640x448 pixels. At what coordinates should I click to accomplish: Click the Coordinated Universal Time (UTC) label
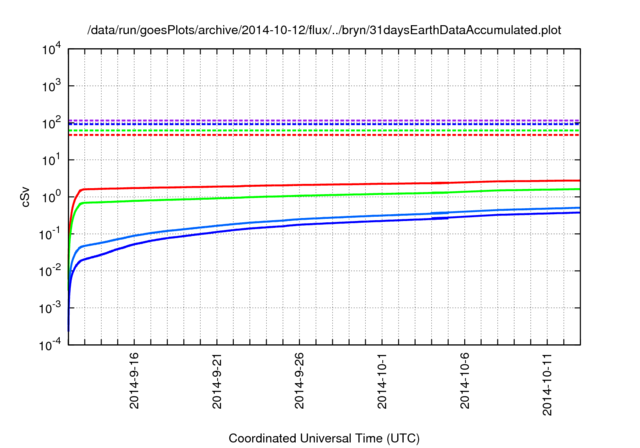coord(324,438)
